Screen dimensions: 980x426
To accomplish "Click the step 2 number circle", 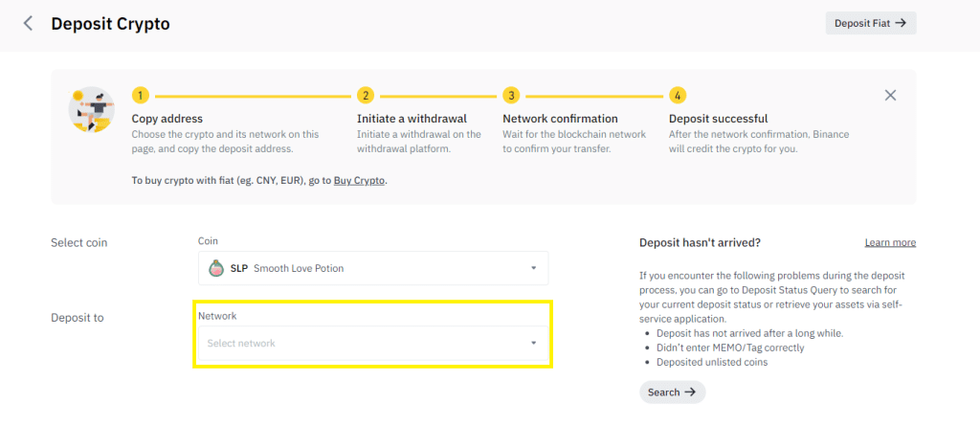I will click(365, 96).
